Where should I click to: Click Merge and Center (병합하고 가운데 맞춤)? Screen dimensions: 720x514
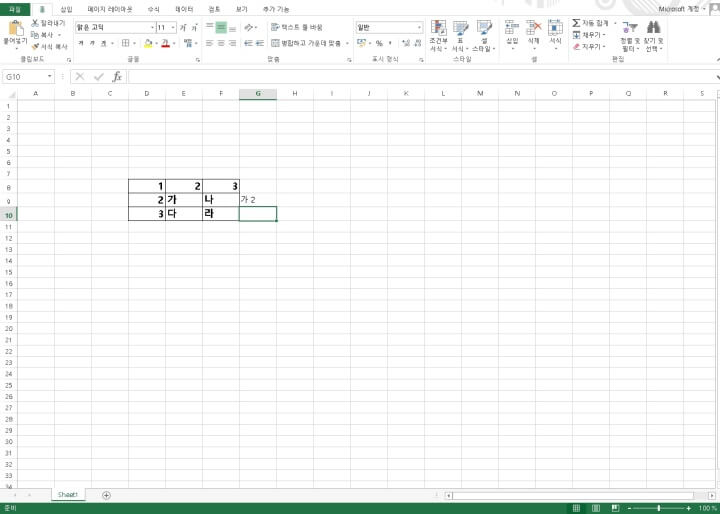click(x=306, y=43)
